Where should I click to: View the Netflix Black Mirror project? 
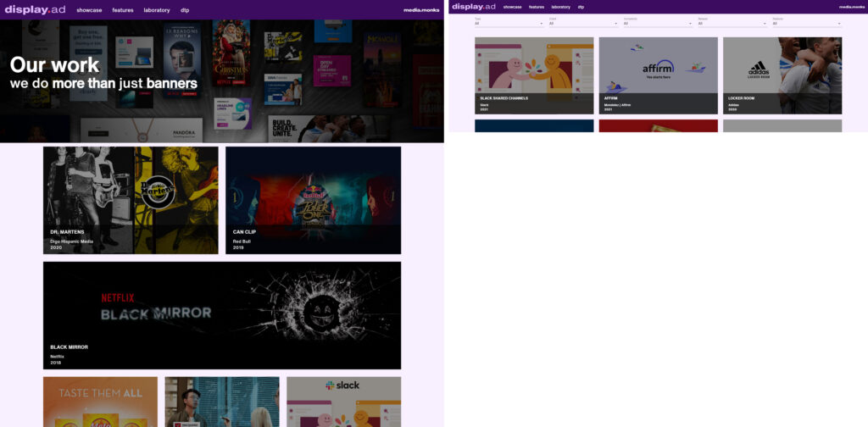222,315
